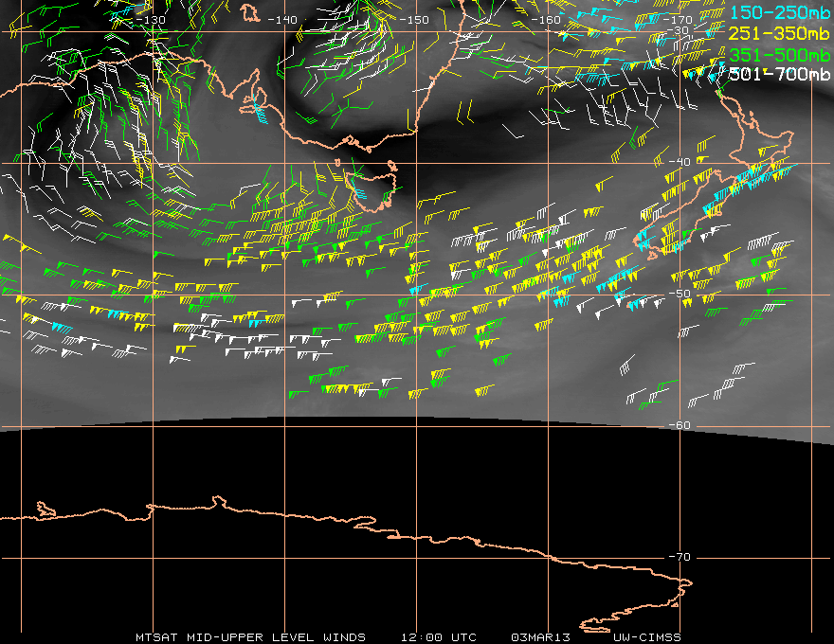
Task: Click the Tasmania island outline
Action: click(x=372, y=187)
